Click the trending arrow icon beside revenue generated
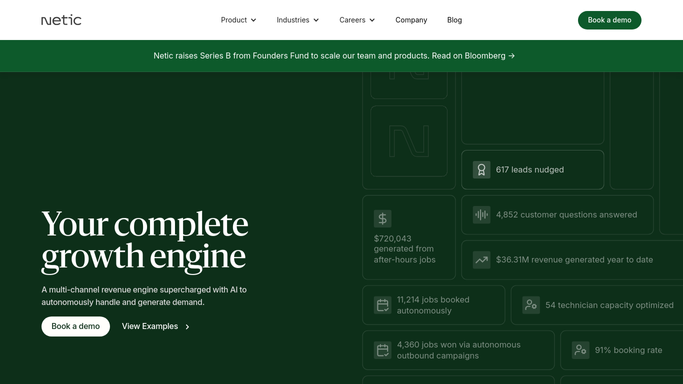The image size is (683, 384). coord(481,260)
